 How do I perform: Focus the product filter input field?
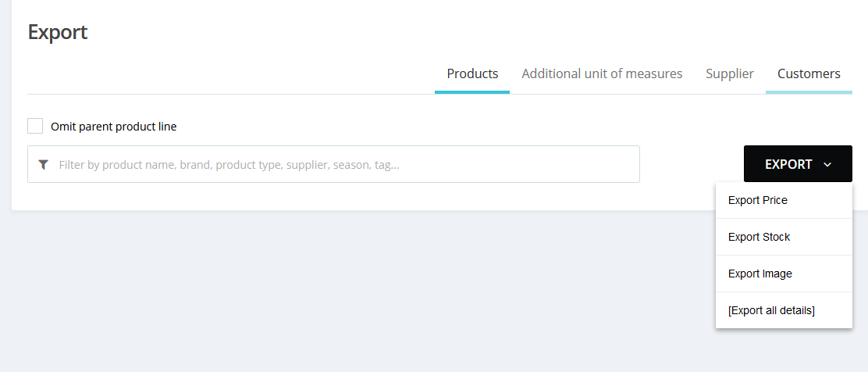click(333, 164)
